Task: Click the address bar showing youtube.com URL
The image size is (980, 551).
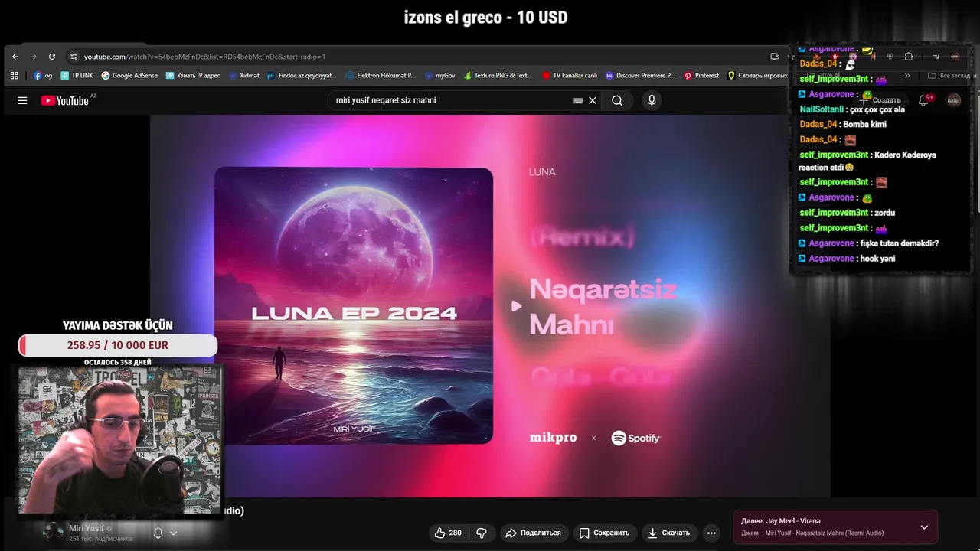Action: pyautogui.click(x=413, y=57)
